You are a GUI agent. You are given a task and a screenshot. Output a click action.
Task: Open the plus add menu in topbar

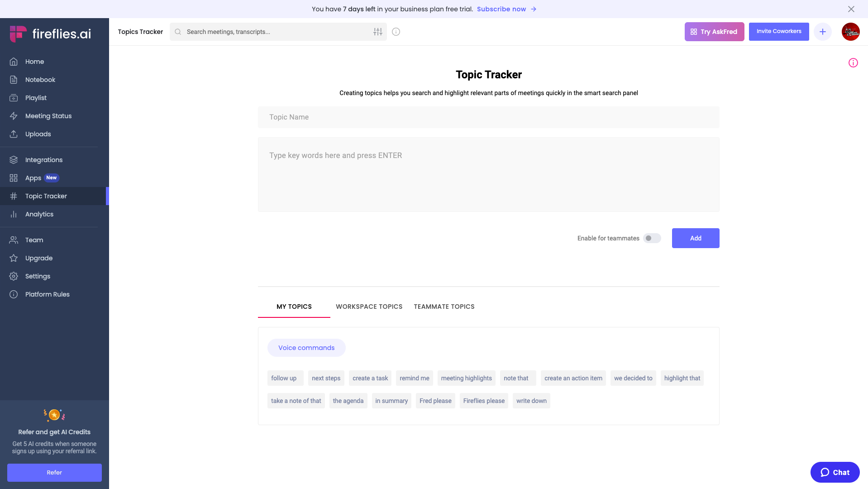click(823, 32)
